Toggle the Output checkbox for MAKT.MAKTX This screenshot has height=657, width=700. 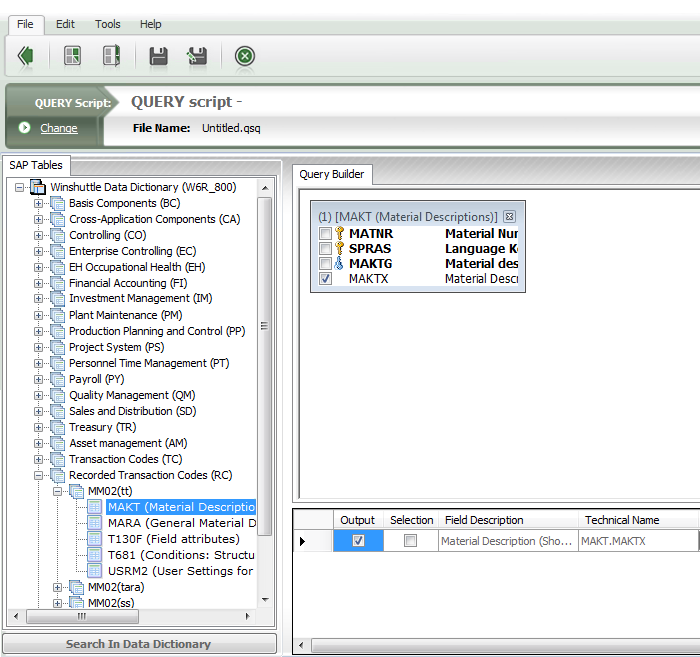point(358,541)
